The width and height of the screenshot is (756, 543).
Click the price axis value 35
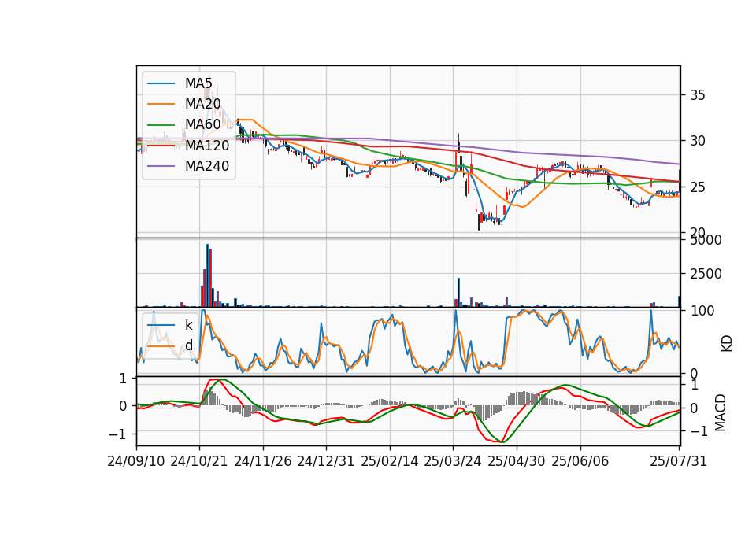(x=698, y=95)
